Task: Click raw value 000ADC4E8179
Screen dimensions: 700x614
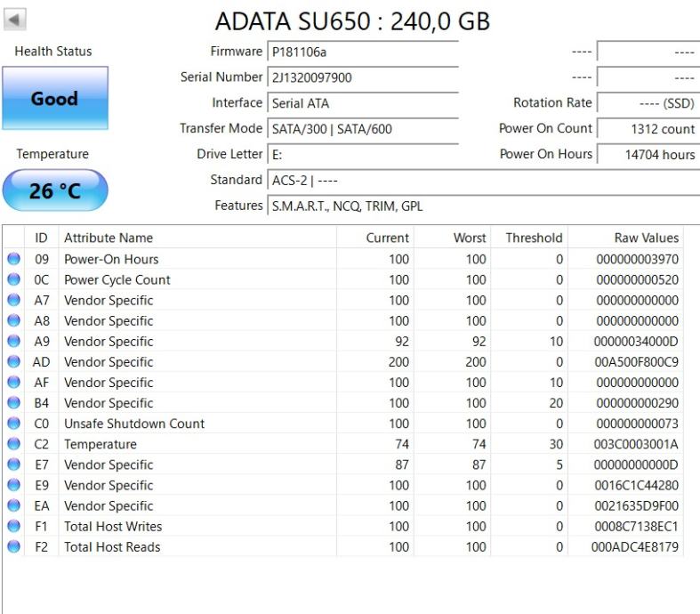Action: pos(635,546)
